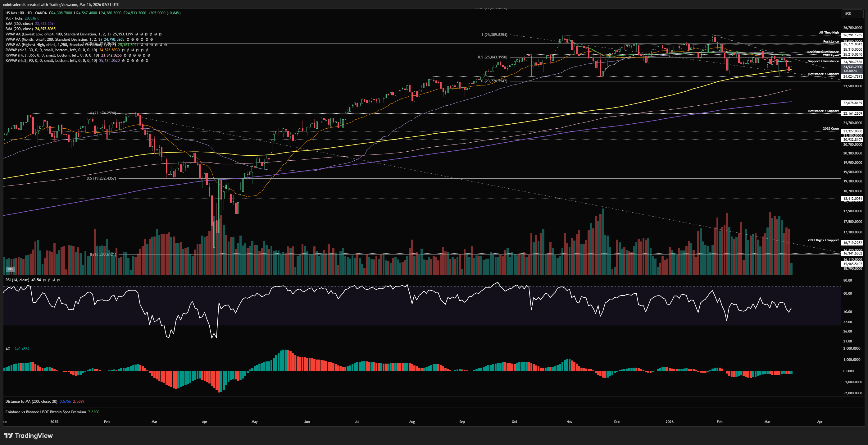Select the SMA (360, close) legend entry

[x=19, y=24]
